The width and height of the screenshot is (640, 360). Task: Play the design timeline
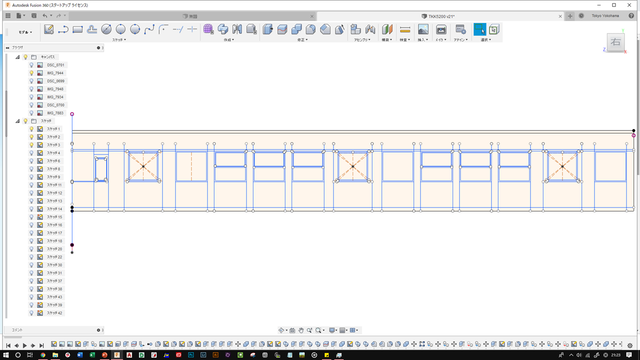click(x=25, y=345)
